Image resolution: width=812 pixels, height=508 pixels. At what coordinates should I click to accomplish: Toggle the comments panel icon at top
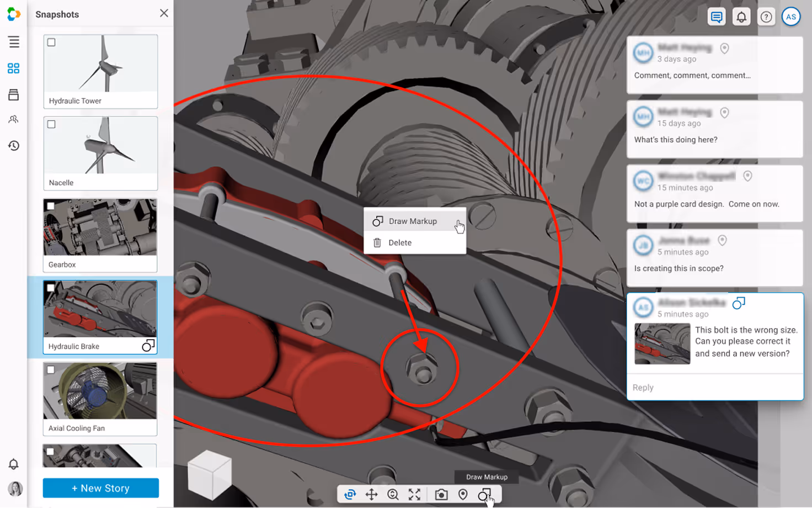tap(717, 17)
